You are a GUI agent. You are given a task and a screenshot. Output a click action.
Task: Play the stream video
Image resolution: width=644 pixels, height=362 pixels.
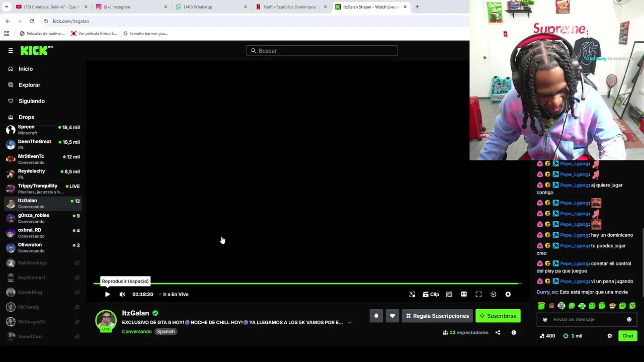(107, 294)
